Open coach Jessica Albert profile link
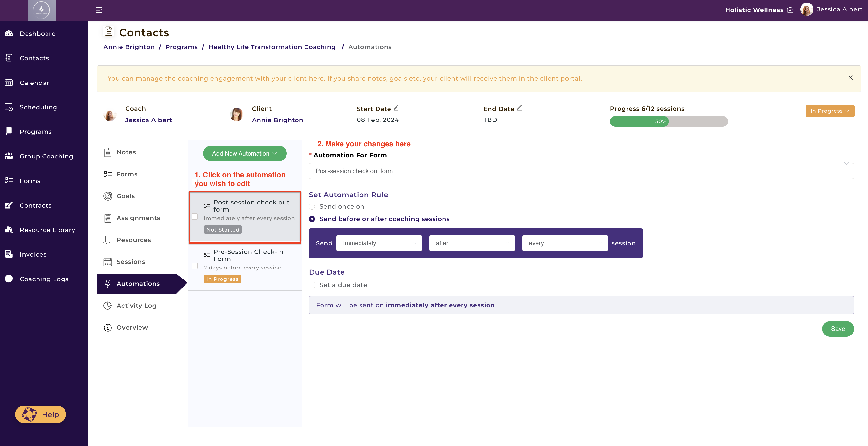The width and height of the screenshot is (868, 446). (148, 120)
